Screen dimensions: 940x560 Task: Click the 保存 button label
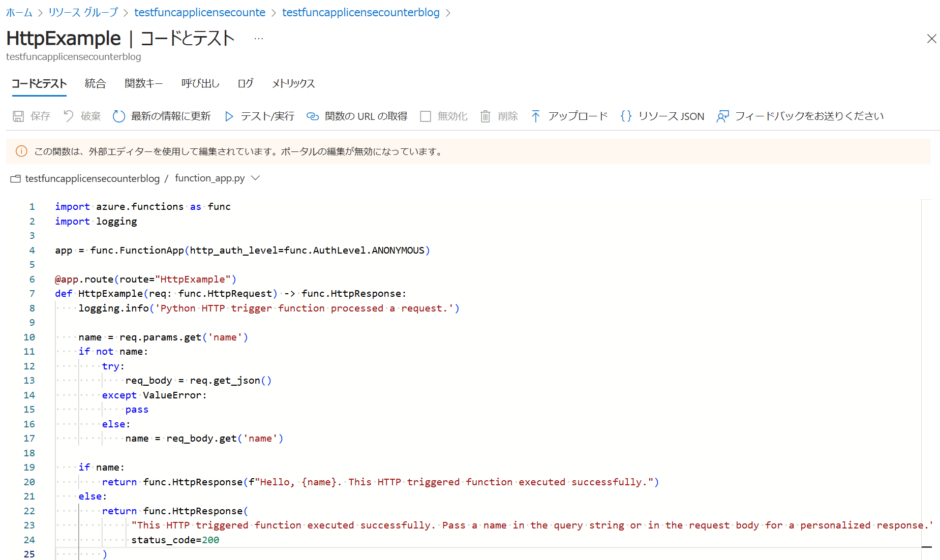40,116
